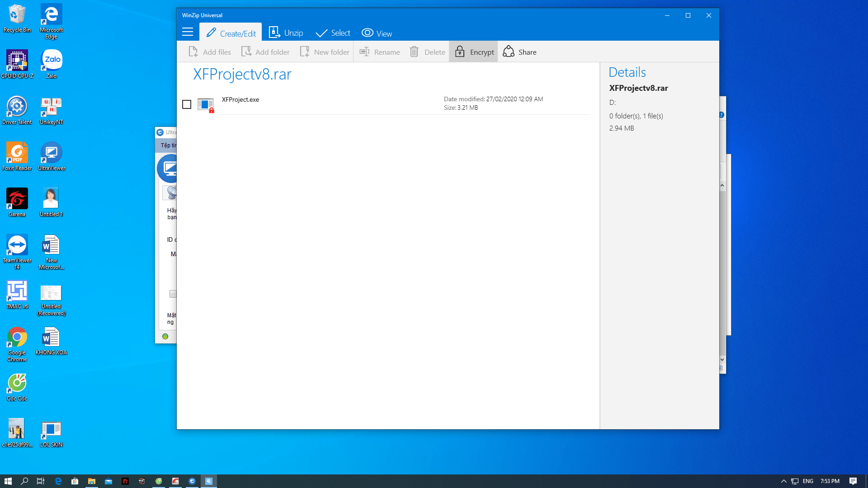
Task: Share the archive
Action: coord(519,52)
